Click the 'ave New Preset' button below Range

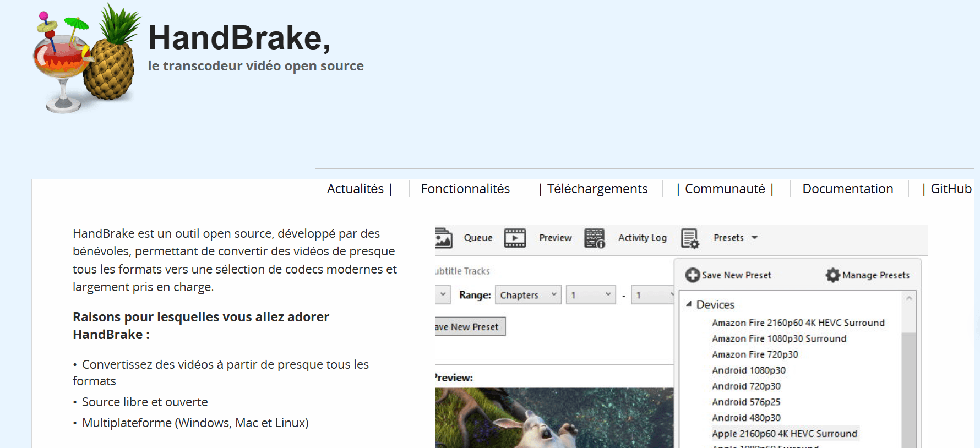point(470,326)
